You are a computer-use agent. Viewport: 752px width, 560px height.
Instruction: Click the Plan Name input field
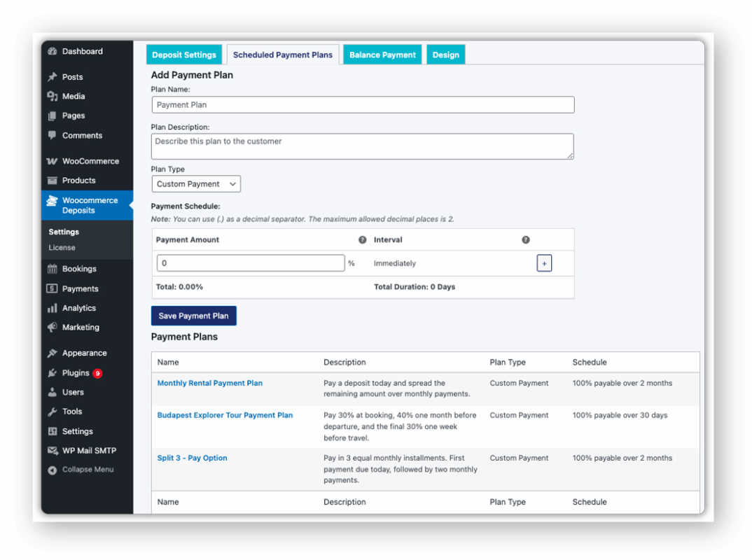click(363, 105)
